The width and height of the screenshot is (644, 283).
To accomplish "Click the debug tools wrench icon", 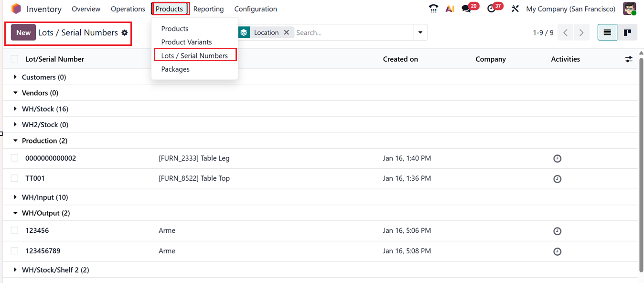I will [515, 9].
